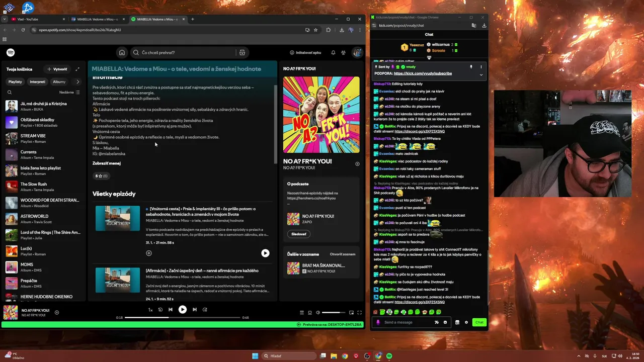Seek on the playback progress bar

[182, 317]
